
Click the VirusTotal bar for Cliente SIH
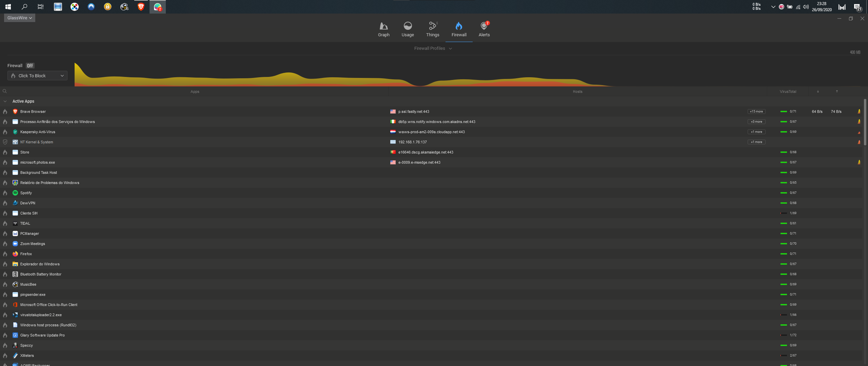pyautogui.click(x=784, y=213)
